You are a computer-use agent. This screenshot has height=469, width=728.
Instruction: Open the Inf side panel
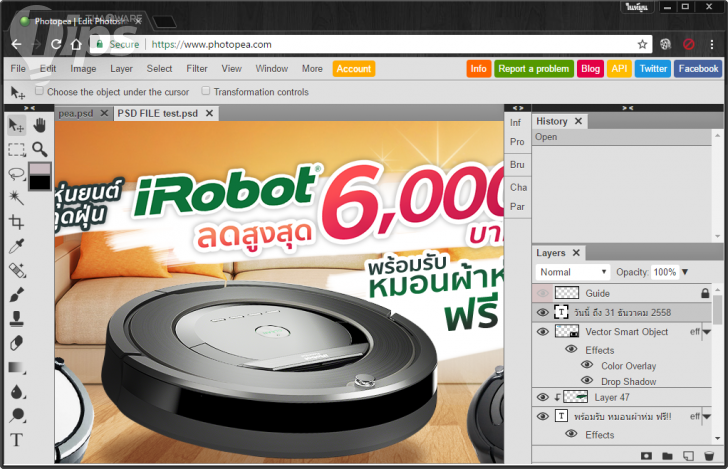point(515,123)
